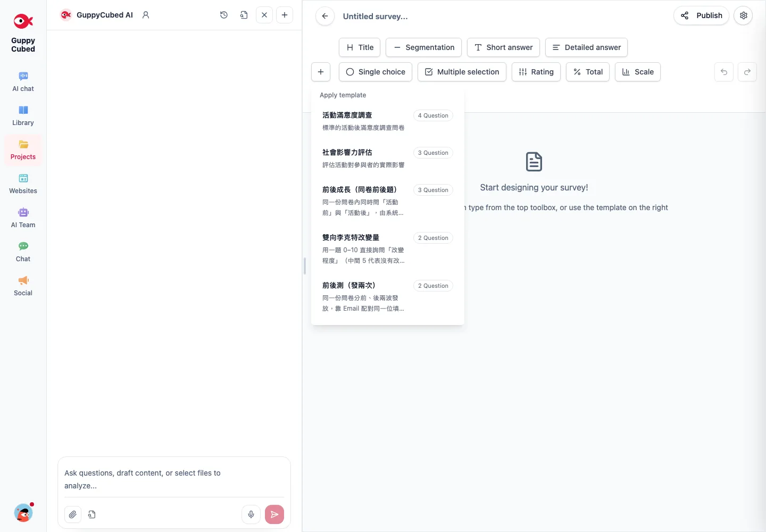Add a Total question
This screenshot has height=532, width=766.
click(588, 72)
